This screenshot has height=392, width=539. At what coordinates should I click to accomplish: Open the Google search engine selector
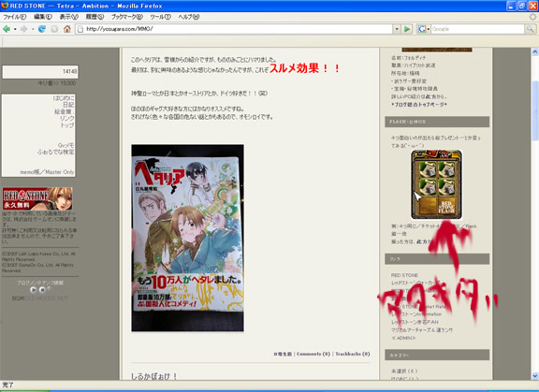pyautogui.click(x=424, y=29)
